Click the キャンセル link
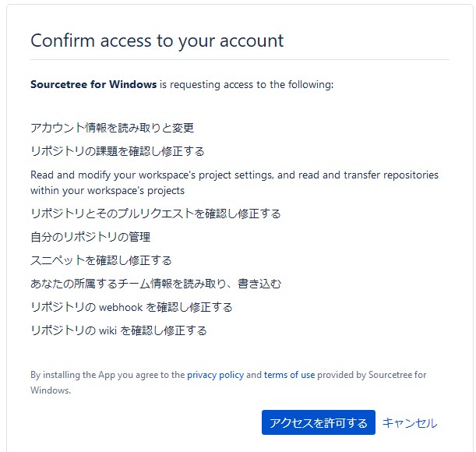 point(410,423)
